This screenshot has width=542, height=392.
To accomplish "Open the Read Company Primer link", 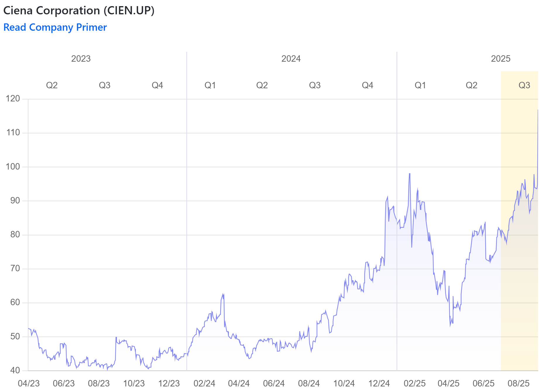I will (x=55, y=27).
